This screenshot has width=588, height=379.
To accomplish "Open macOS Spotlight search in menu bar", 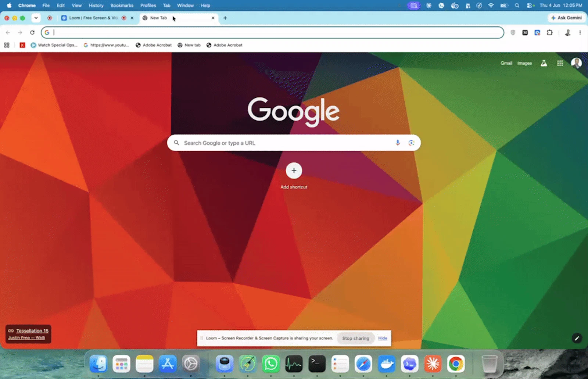I will coord(517,6).
